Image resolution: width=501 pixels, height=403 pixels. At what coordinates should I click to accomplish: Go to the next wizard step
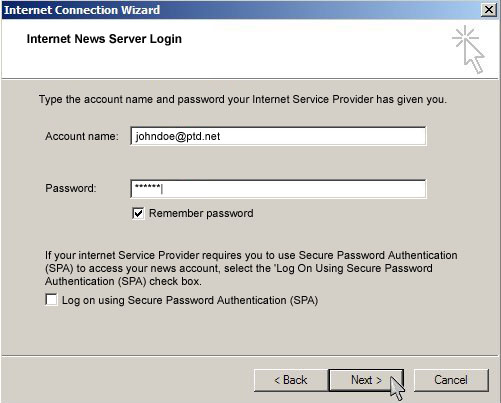click(366, 380)
